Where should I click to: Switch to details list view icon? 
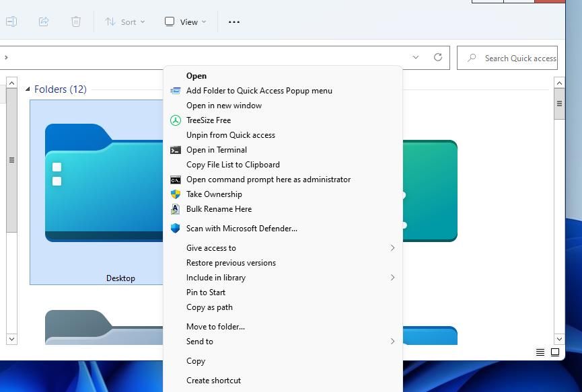click(x=540, y=352)
